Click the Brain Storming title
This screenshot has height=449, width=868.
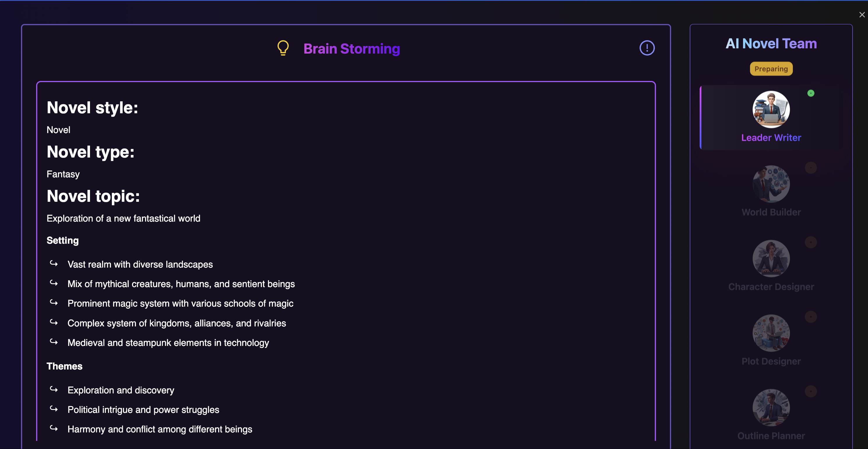pyautogui.click(x=352, y=49)
